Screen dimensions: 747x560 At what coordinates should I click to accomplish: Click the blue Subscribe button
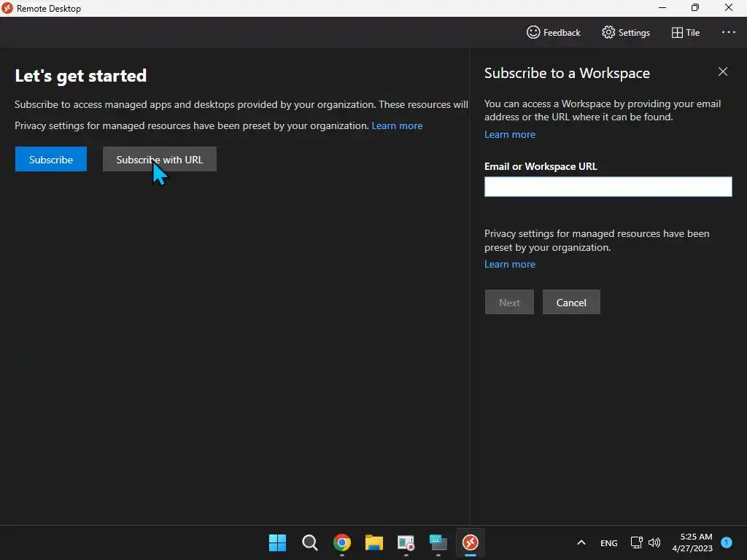point(51,159)
